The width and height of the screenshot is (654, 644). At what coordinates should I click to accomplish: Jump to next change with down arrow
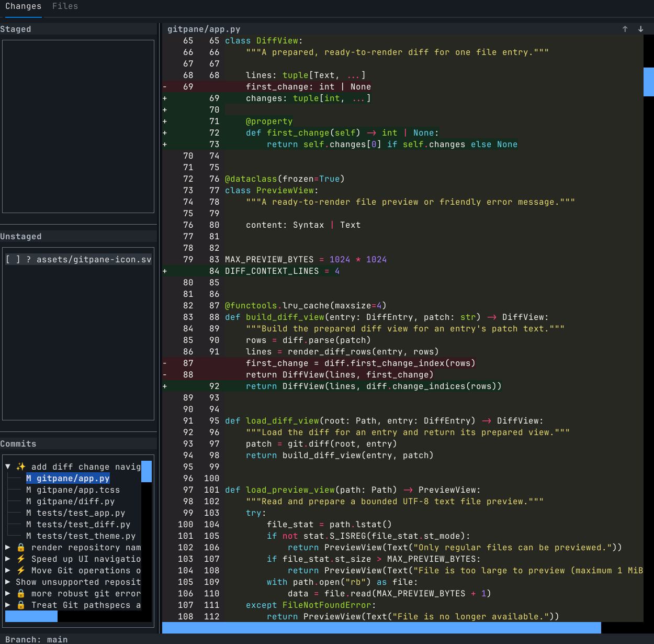pos(640,29)
